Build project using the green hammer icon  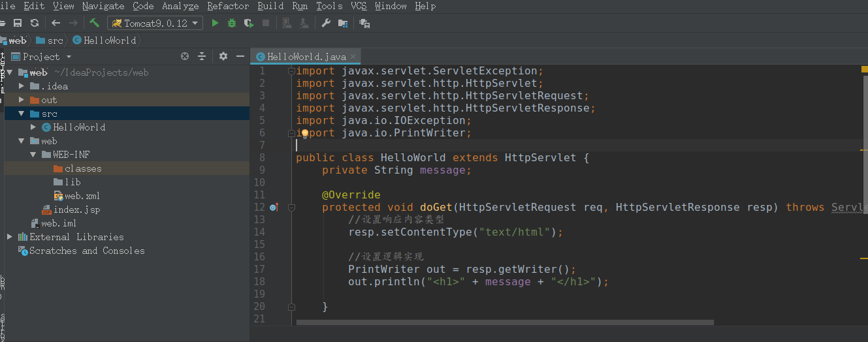(95, 23)
